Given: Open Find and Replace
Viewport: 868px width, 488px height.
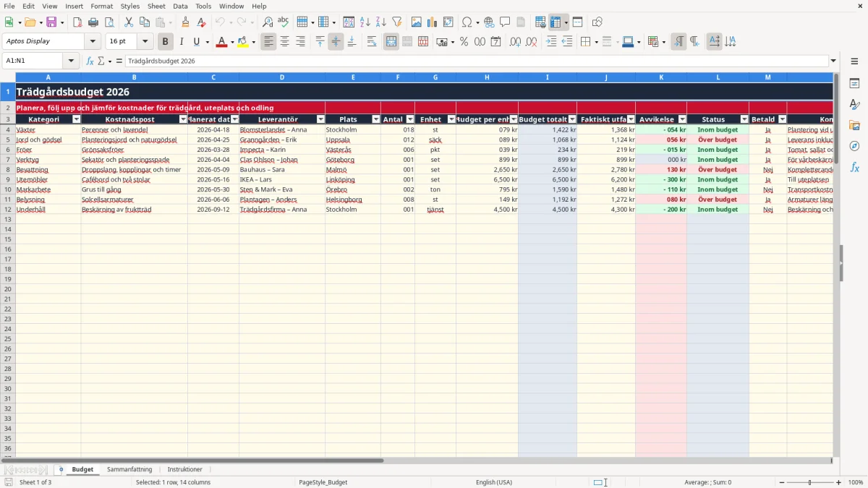Looking at the screenshot, I should (268, 22).
